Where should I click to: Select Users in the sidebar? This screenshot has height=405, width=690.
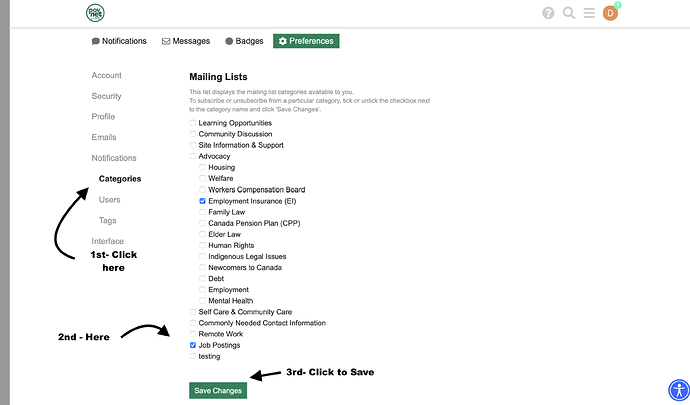pos(110,200)
